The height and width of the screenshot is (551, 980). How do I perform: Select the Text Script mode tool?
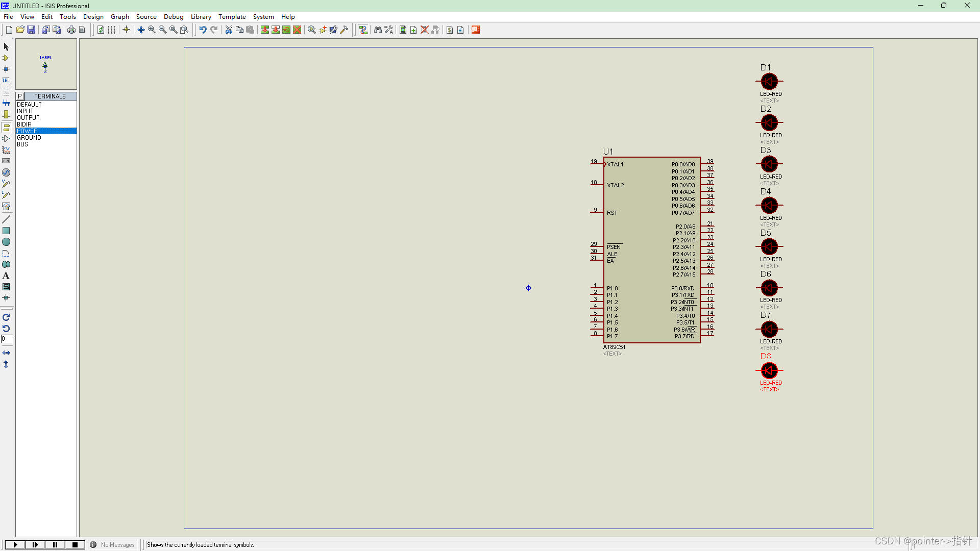click(6, 92)
